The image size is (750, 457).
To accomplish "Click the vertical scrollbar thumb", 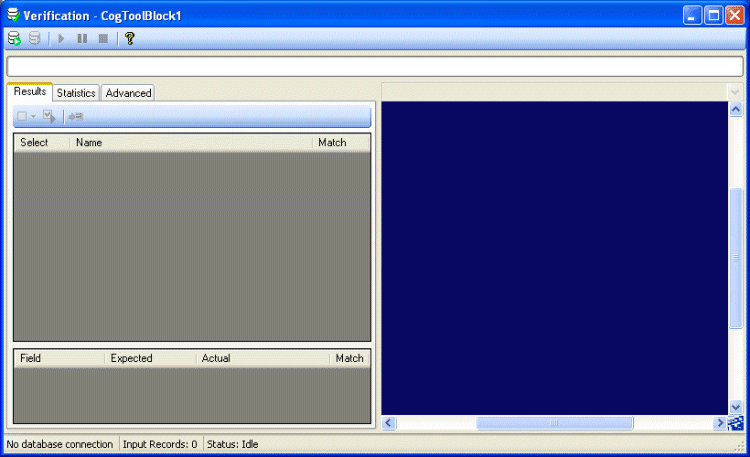I will 736,258.
